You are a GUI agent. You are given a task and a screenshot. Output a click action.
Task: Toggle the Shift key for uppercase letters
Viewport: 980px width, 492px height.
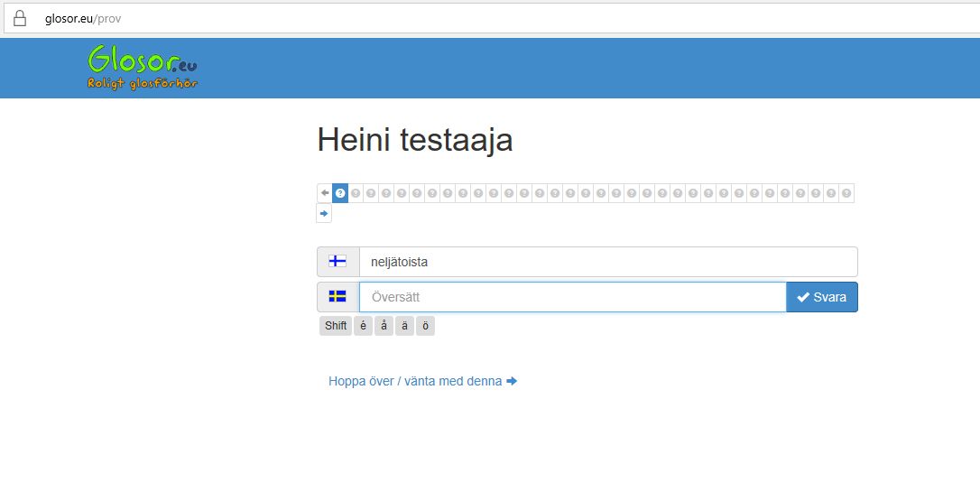tap(336, 326)
